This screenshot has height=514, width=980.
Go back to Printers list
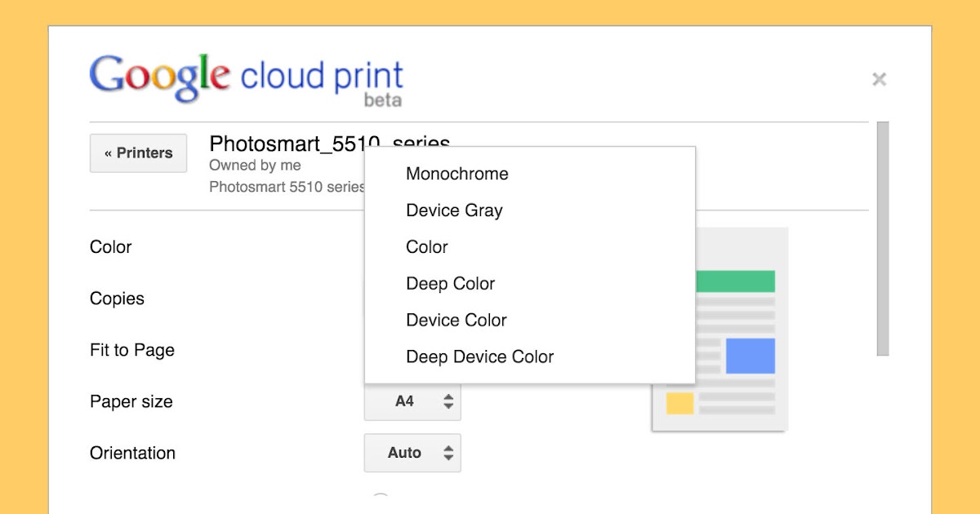coord(138,153)
